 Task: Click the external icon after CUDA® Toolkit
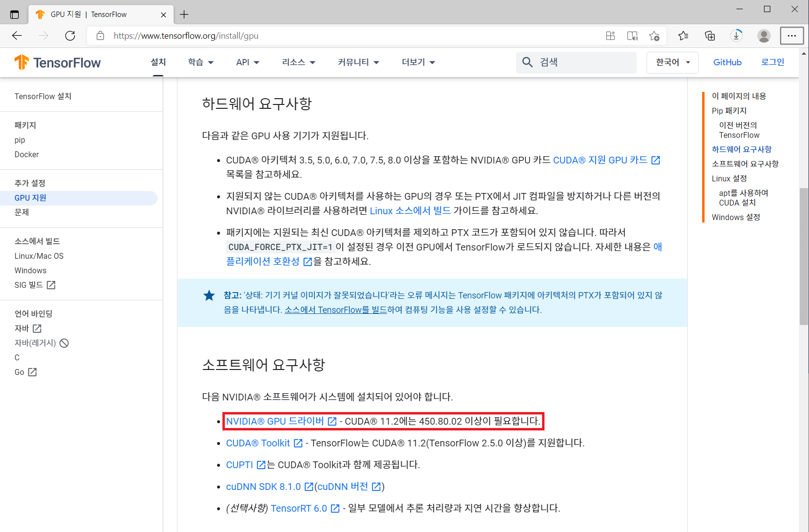pos(298,443)
